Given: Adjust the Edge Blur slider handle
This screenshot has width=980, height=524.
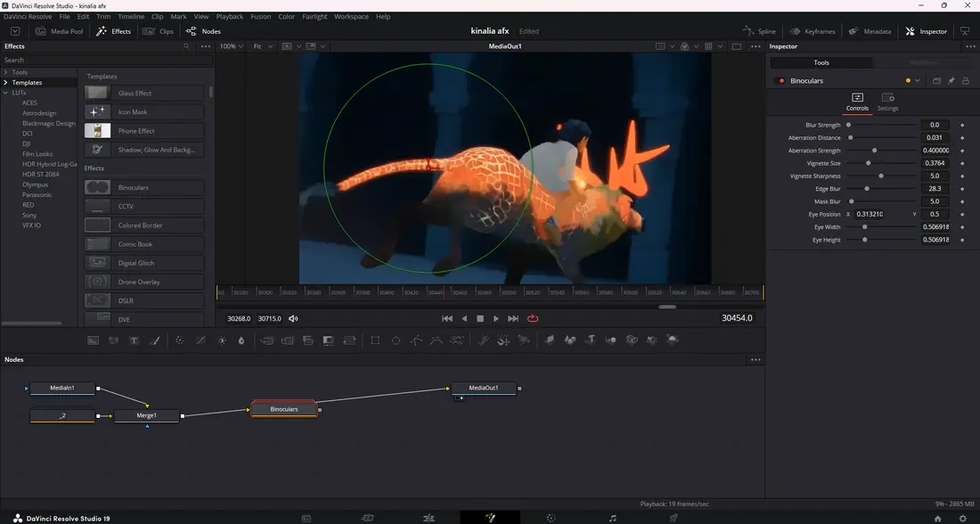Looking at the screenshot, I should (867, 189).
